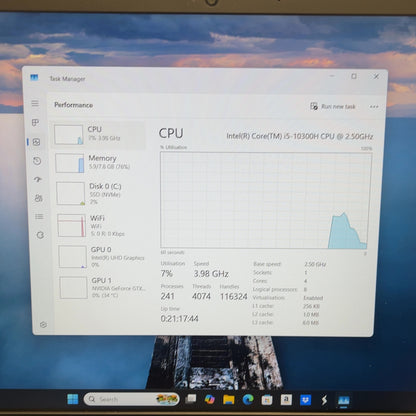Click the 116324 handles count
Viewport: 416px width, 416px height.
pos(234,296)
